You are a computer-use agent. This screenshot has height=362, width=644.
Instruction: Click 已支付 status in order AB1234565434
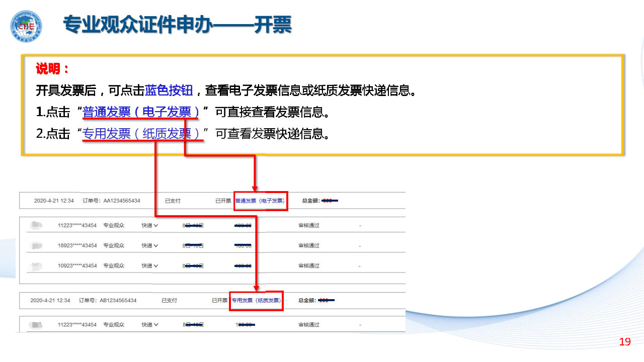pos(169,300)
